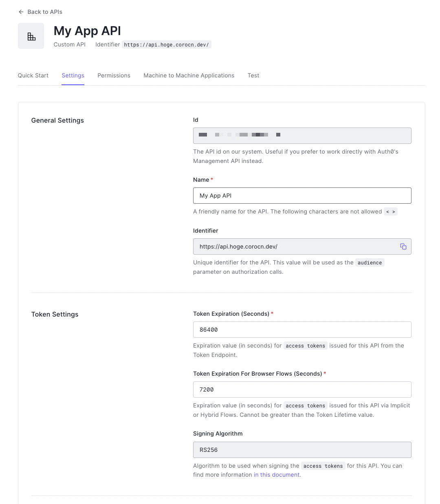Click the 'audience' code tag
The height and width of the screenshot is (504, 440).
(370, 263)
